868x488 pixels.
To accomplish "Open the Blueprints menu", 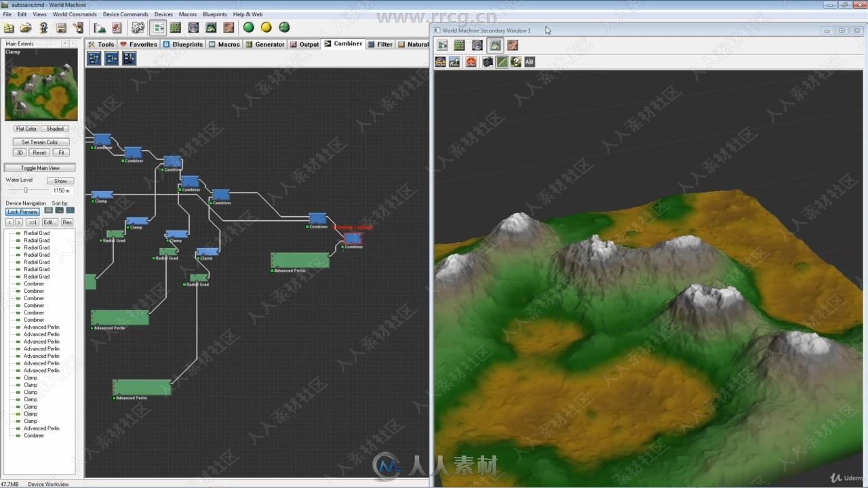I will (x=215, y=14).
